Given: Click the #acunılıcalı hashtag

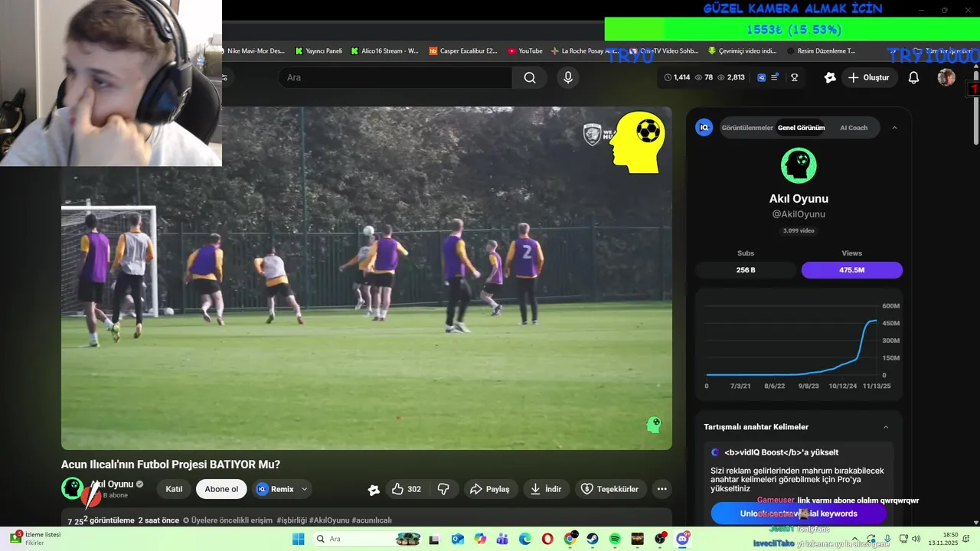Looking at the screenshot, I should coord(371,520).
